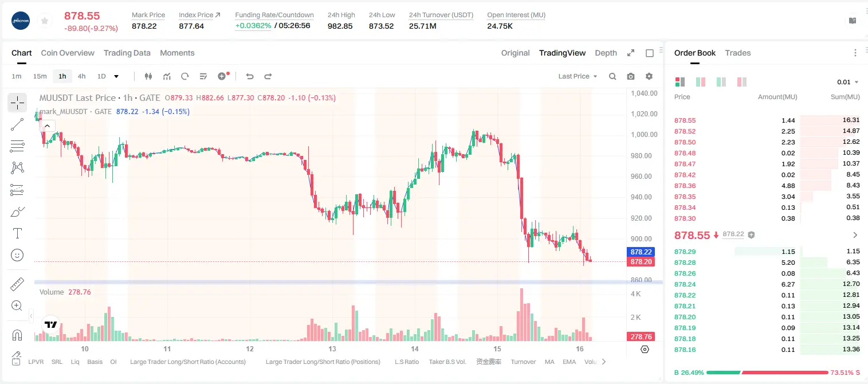Screen dimensions: 868x384
Task: Open the Last Price type dropdown
Action: pyautogui.click(x=578, y=76)
